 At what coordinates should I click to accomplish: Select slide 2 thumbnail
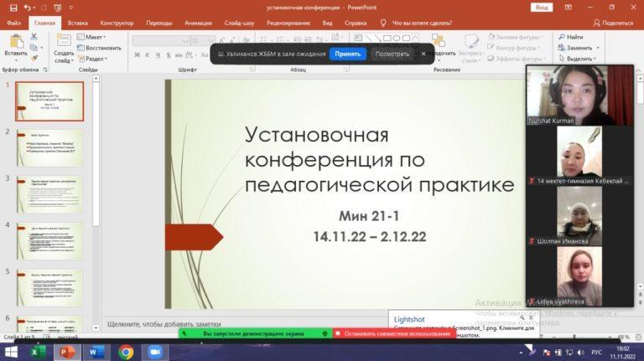49,147
